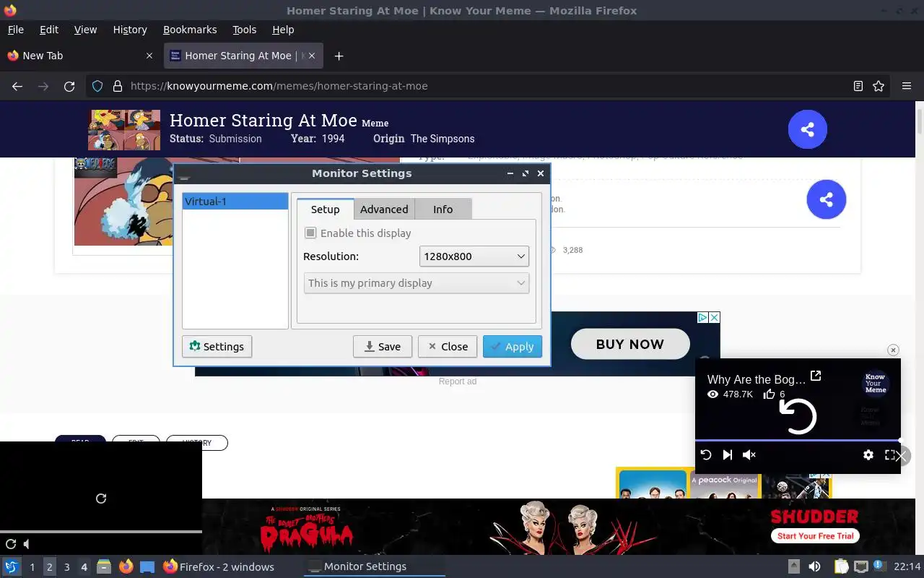The height and width of the screenshot is (578, 924).
Task: Open the View menu in Firefox
Action: (x=85, y=30)
